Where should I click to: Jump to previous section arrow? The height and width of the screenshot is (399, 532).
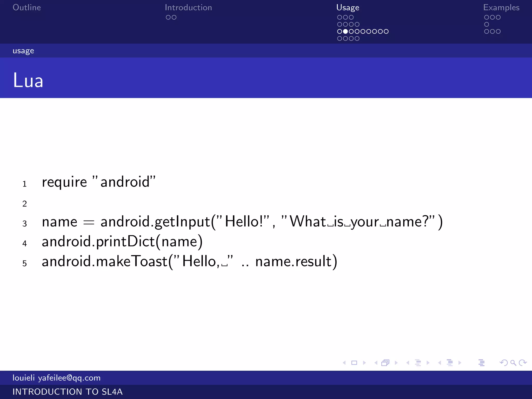pos(440,363)
